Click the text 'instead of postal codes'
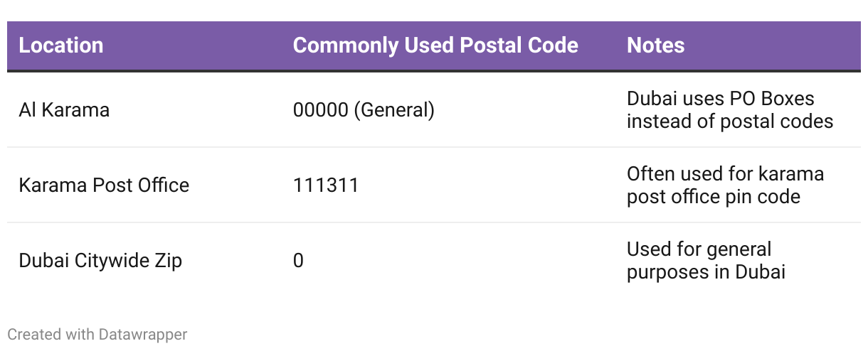 point(730,121)
